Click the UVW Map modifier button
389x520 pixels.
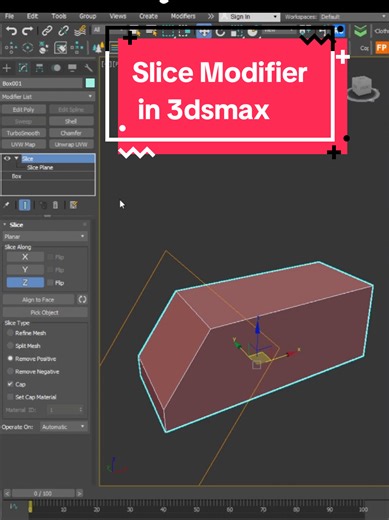click(23, 144)
